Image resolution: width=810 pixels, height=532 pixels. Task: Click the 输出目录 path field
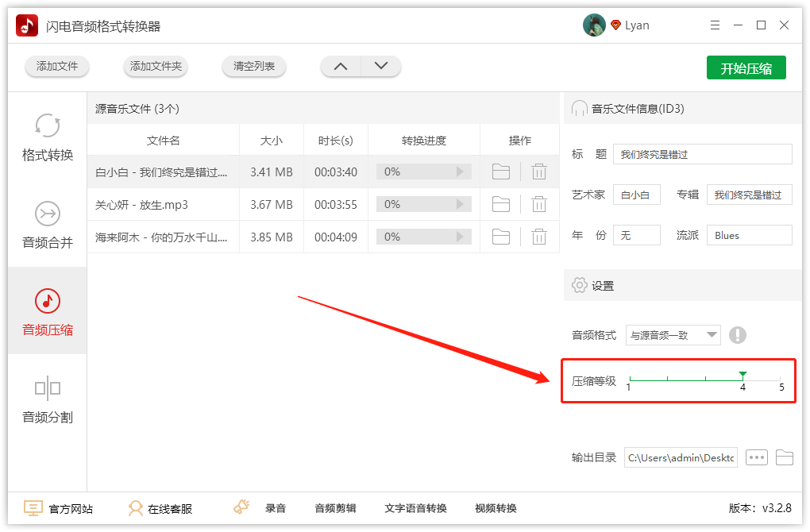(x=681, y=457)
